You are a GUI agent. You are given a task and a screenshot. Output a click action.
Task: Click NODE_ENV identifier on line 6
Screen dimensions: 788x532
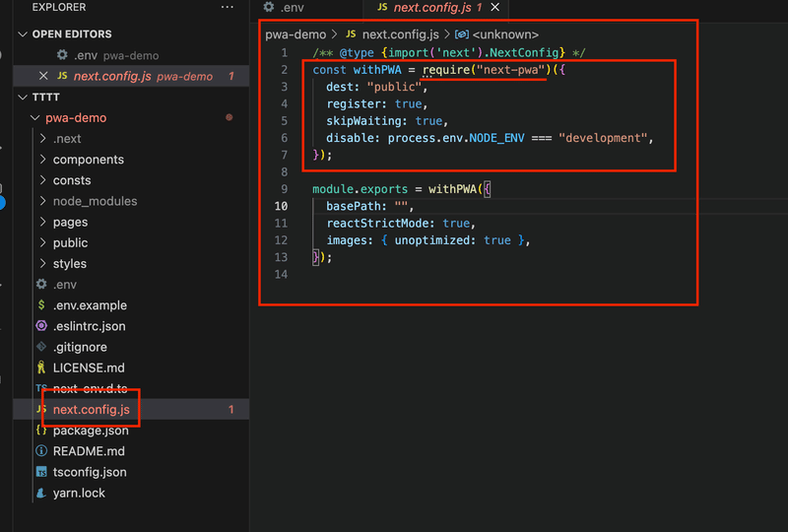[x=496, y=138]
